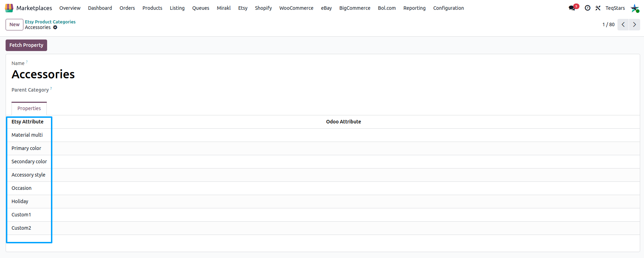This screenshot has width=644, height=258.
Task: Go to next record arrow
Action: tap(635, 24)
